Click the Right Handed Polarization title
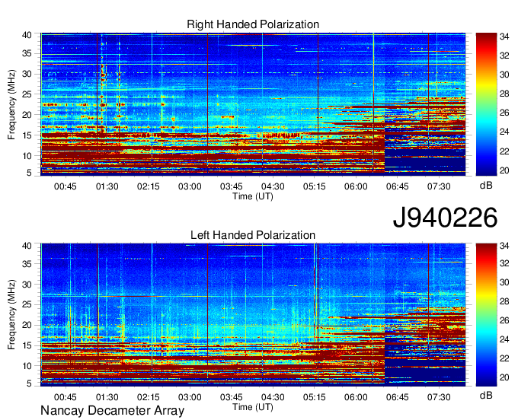This screenshot has width=518, height=420. 253,24
